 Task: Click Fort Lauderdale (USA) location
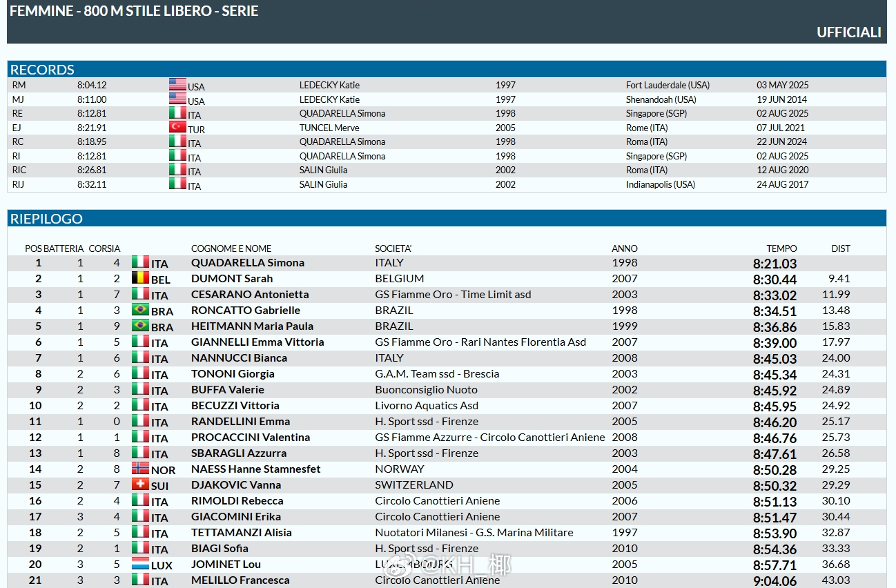point(668,85)
